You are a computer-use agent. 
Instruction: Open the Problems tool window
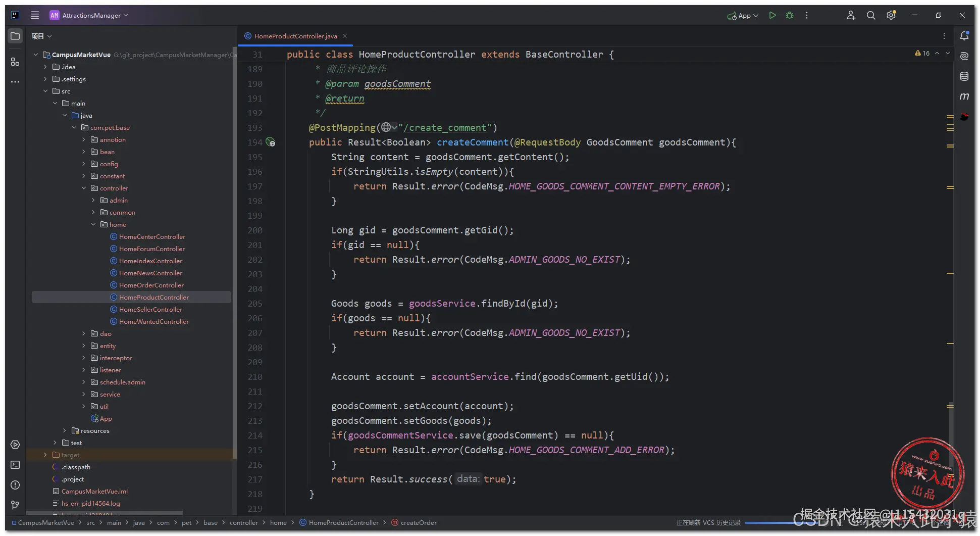[15, 485]
